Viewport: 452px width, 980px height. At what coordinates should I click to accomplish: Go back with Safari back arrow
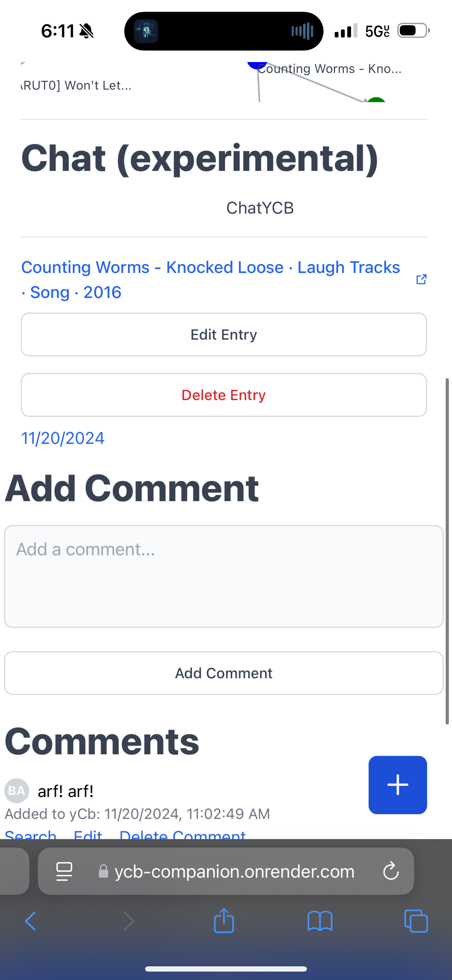pos(30,921)
